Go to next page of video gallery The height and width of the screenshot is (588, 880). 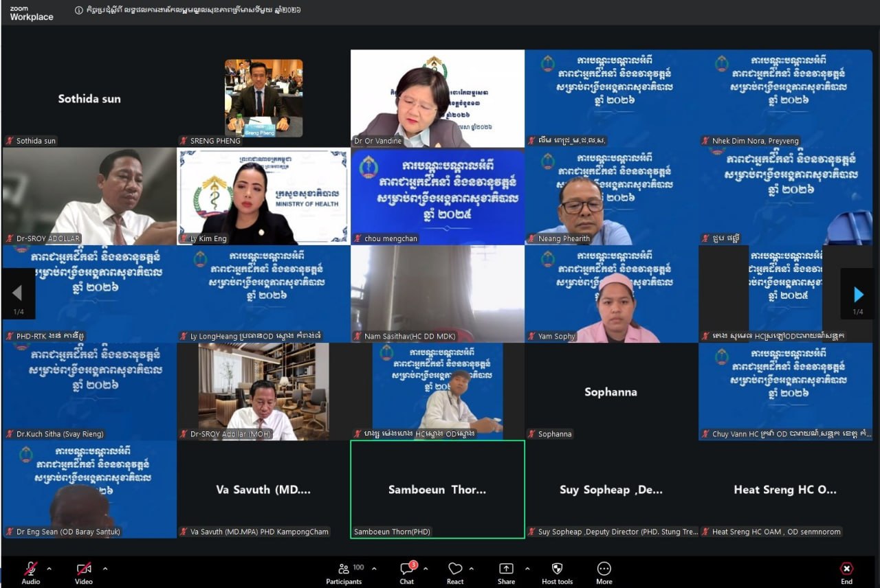858,294
